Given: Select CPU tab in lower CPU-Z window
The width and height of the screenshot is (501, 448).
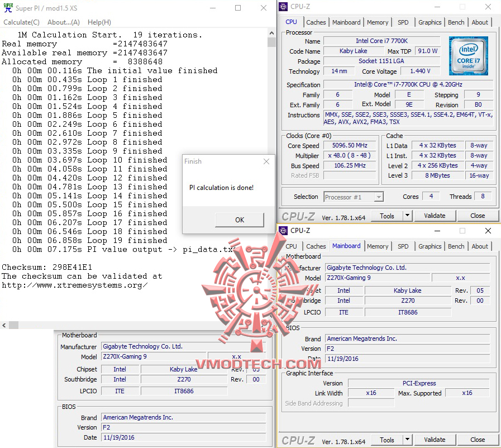Looking at the screenshot, I should coord(291,246).
